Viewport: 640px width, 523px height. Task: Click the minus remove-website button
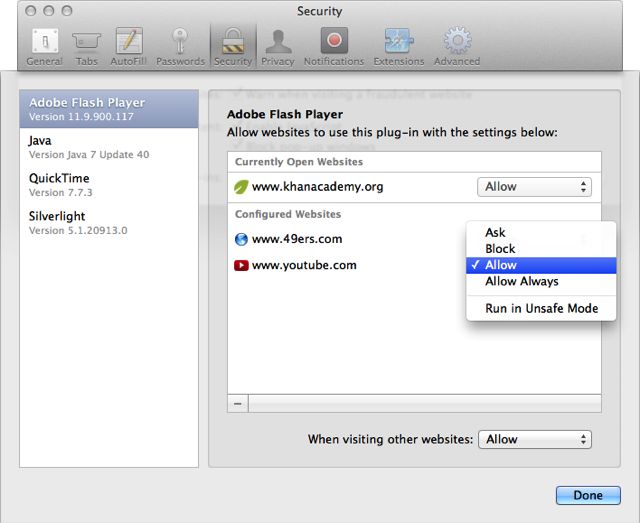[x=238, y=404]
